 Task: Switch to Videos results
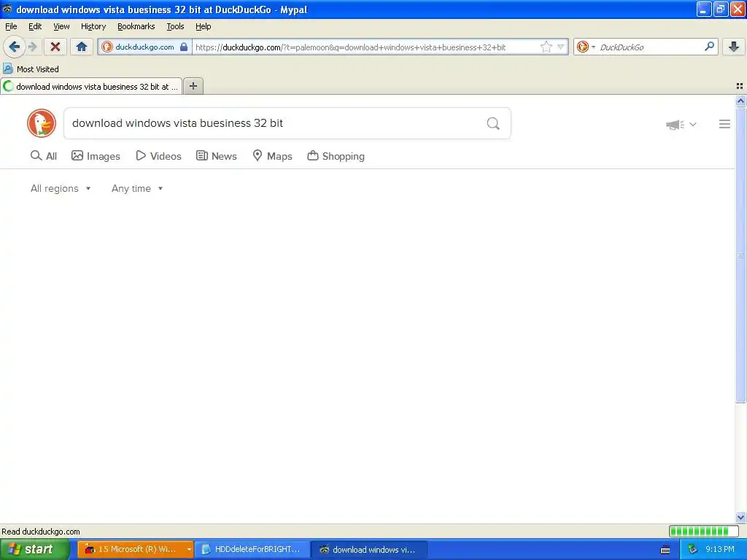pyautogui.click(x=158, y=156)
